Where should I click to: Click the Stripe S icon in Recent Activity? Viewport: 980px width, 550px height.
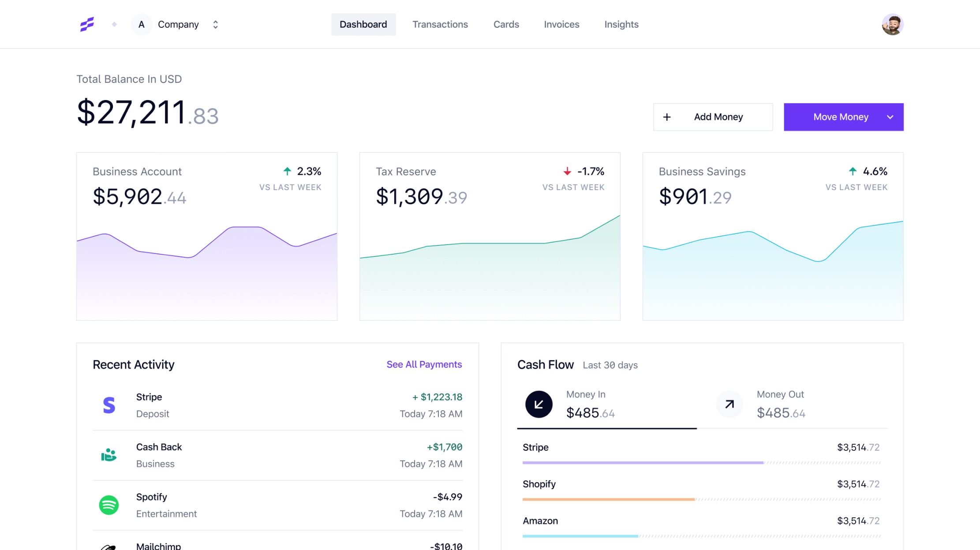(108, 405)
